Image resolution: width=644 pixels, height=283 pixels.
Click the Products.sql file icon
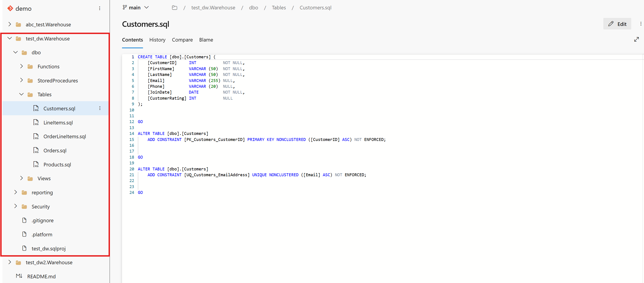point(36,164)
